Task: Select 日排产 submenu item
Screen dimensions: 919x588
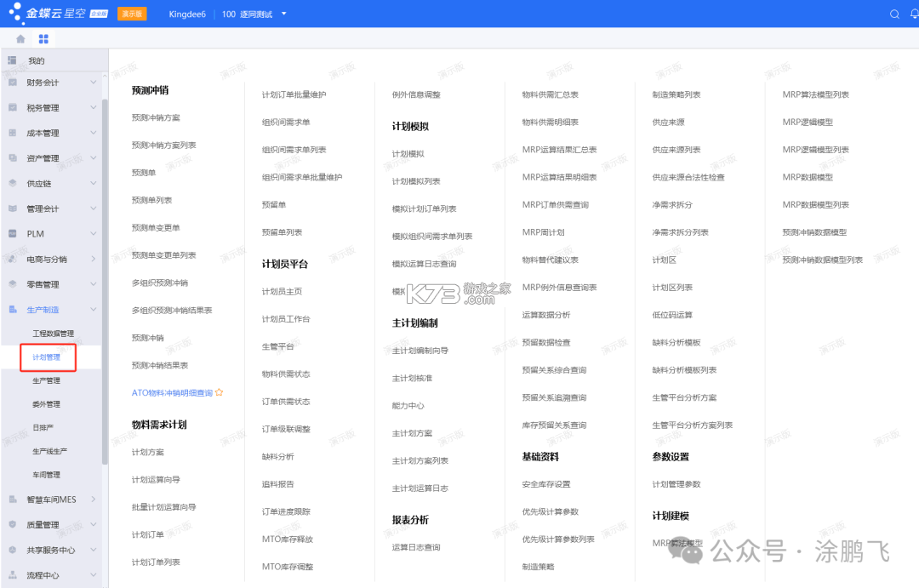Action: coord(43,427)
